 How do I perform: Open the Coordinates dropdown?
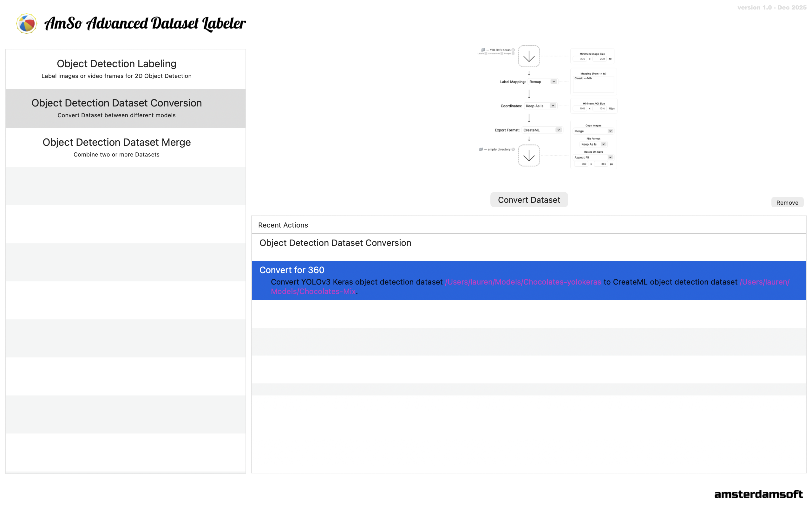tap(540, 106)
